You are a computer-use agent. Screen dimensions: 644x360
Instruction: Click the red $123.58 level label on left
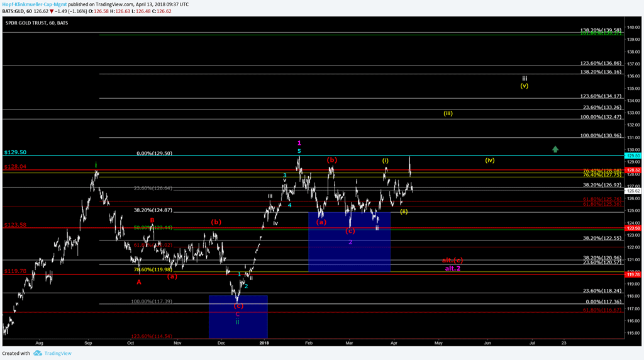pyautogui.click(x=14, y=225)
